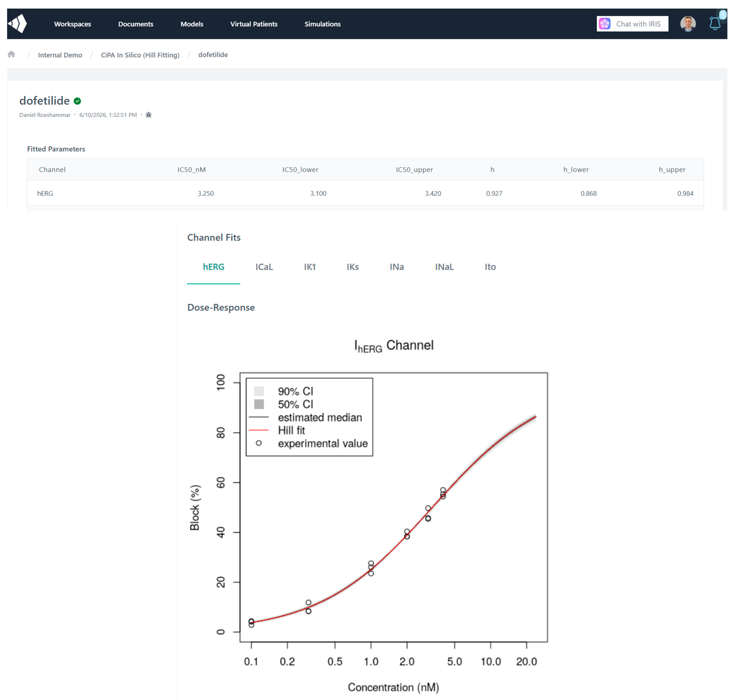Open the Documents menu
The height and width of the screenshot is (700, 733).
[x=135, y=24]
